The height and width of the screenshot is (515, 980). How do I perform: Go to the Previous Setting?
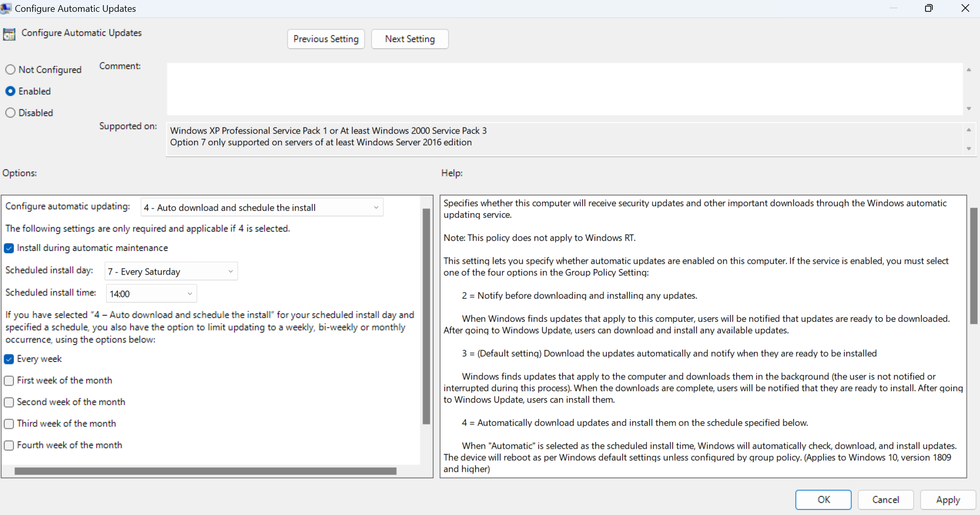(x=326, y=39)
